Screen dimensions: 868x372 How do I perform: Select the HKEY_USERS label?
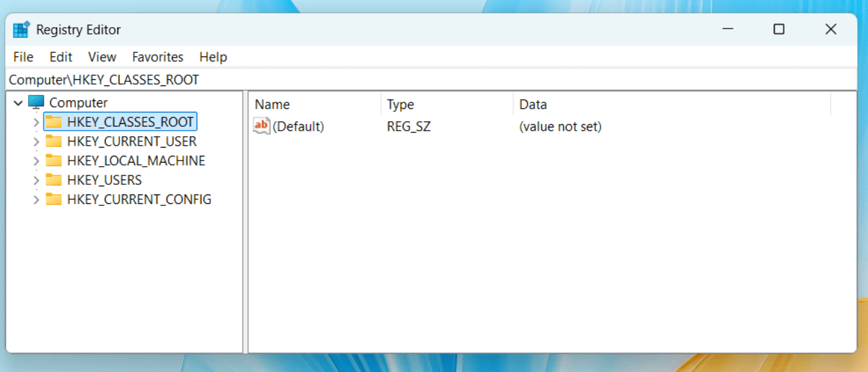coord(104,180)
